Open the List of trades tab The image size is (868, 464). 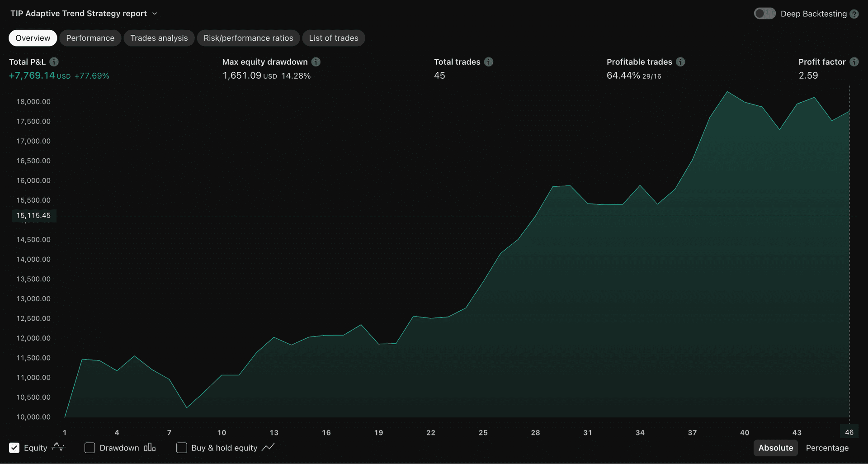334,38
